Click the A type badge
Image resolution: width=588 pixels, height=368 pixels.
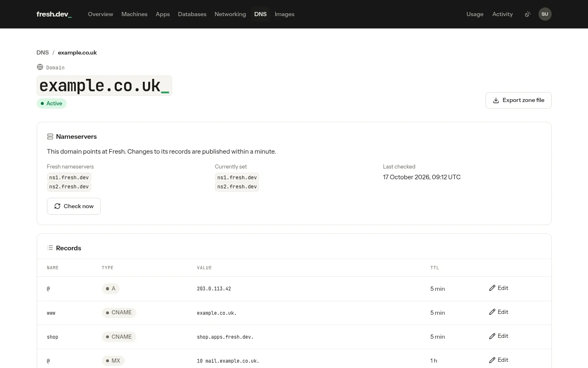click(111, 288)
